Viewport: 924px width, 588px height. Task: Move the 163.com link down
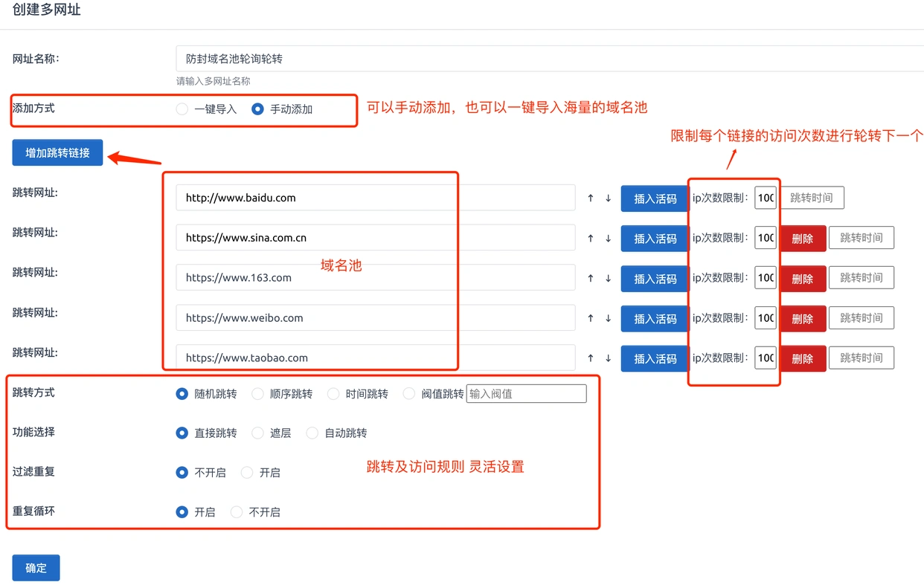(x=608, y=278)
